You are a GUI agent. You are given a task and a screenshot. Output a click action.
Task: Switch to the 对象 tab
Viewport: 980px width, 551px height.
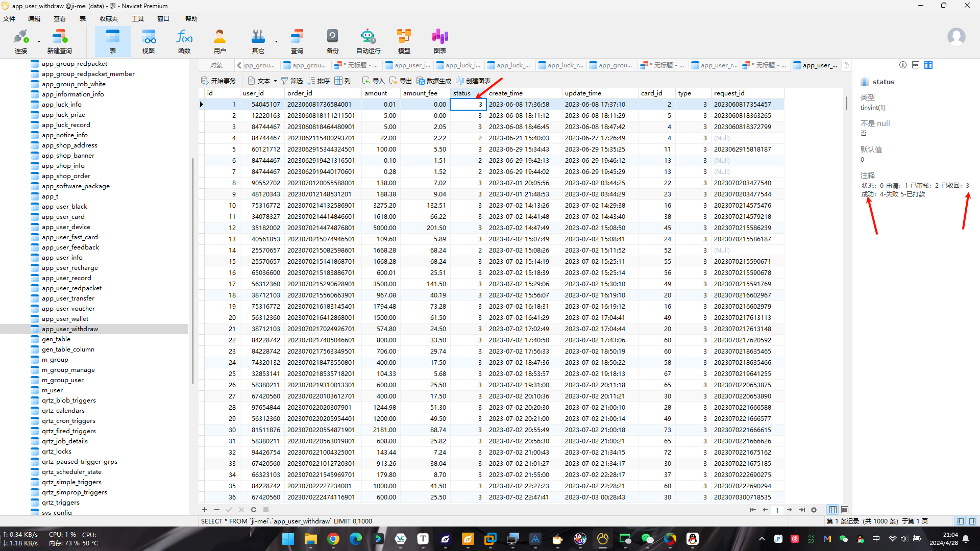click(x=216, y=65)
